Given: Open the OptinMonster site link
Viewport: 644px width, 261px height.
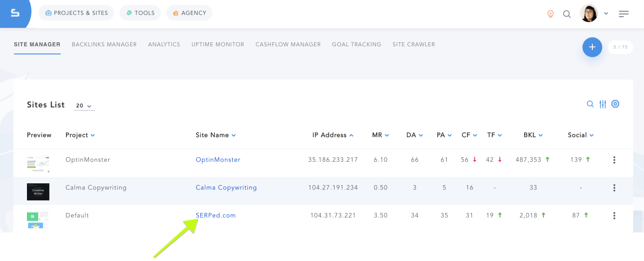Looking at the screenshot, I should click(x=218, y=160).
